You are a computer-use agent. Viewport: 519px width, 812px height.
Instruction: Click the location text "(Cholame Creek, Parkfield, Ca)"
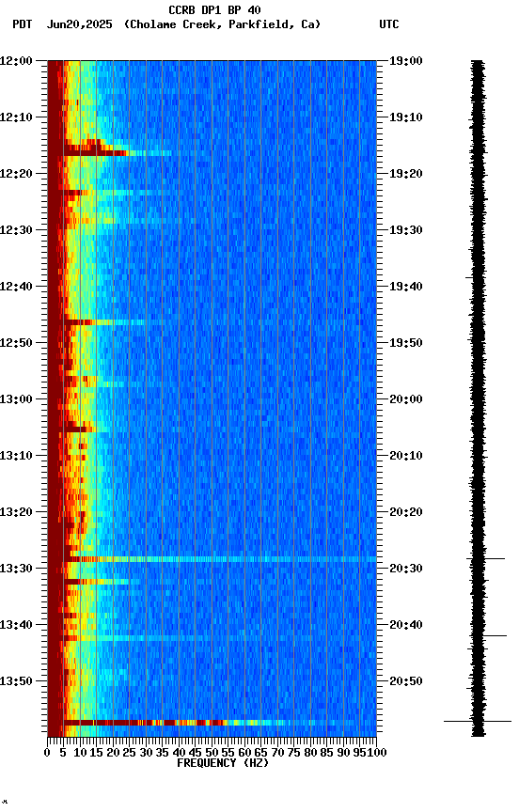(x=222, y=24)
